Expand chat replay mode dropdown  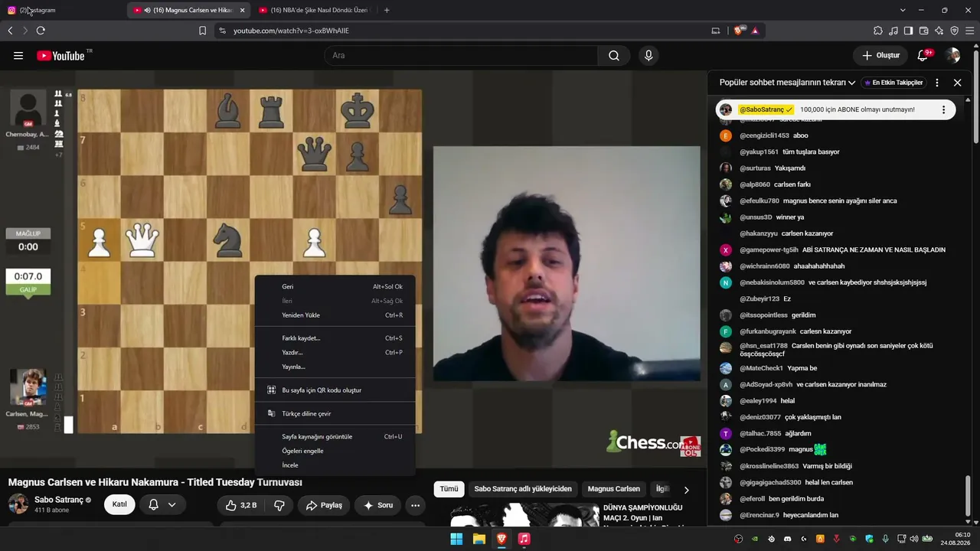[788, 82]
